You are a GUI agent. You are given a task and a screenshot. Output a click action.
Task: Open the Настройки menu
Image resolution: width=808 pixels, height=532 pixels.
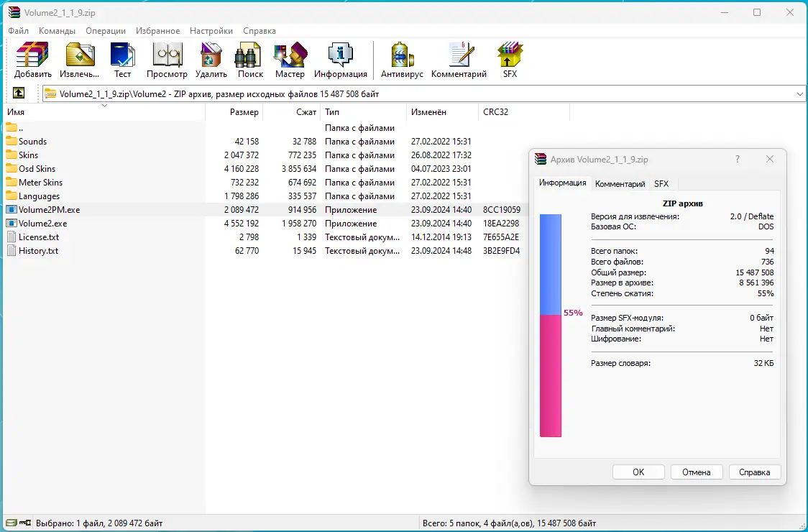tap(211, 31)
